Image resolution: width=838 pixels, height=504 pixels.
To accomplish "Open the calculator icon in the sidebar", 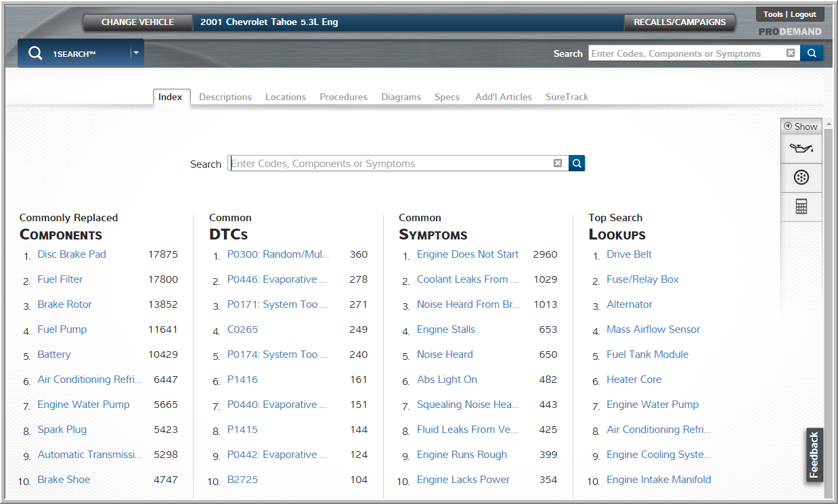I will tap(801, 206).
